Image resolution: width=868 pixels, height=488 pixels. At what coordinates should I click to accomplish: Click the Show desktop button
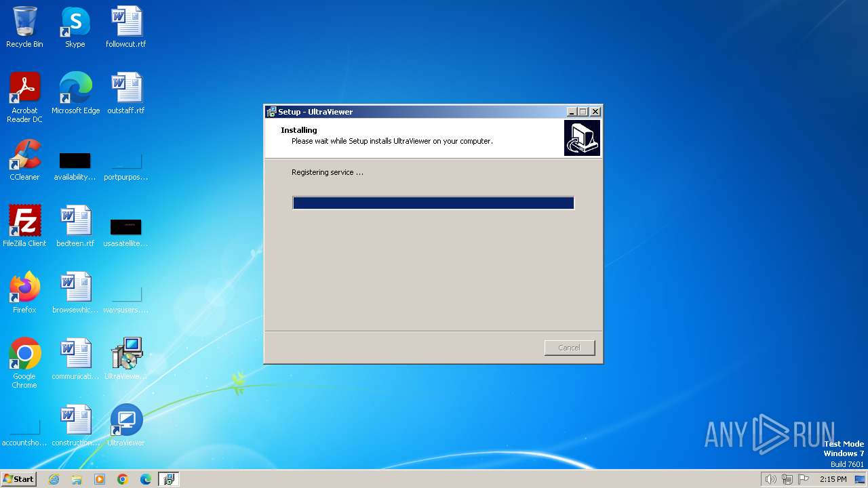pos(861,479)
